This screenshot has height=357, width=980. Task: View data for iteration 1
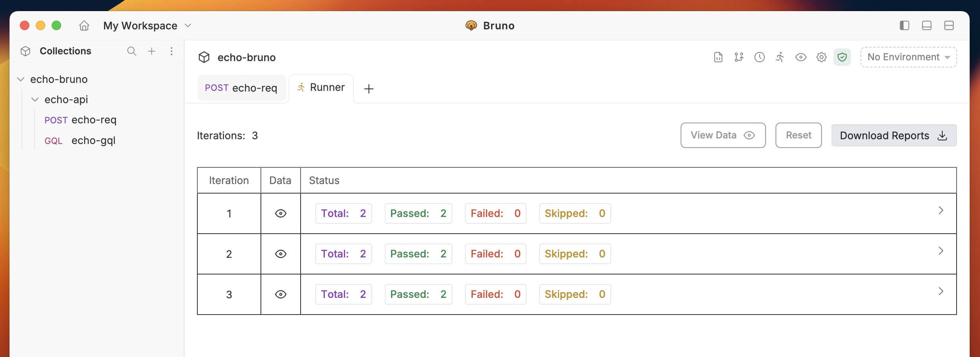pos(280,213)
